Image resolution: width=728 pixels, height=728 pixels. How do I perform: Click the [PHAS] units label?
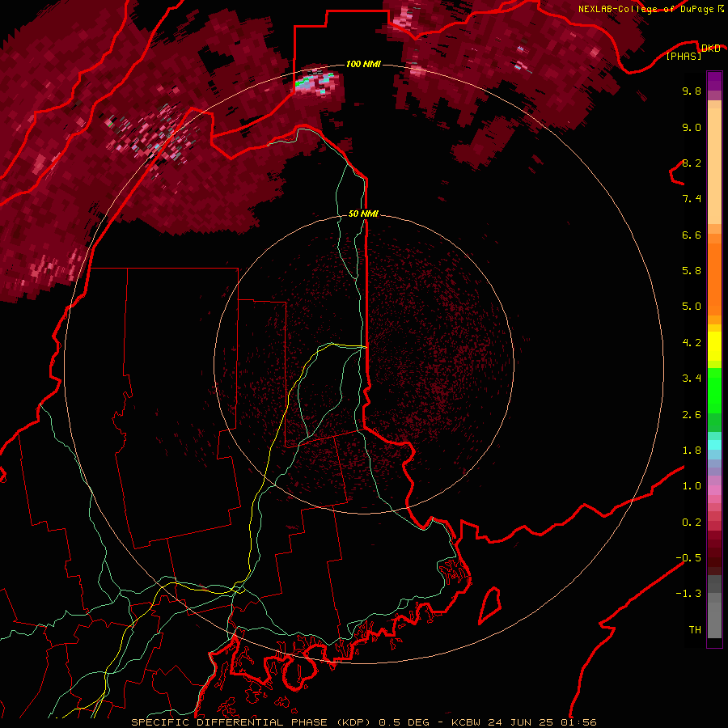click(684, 56)
